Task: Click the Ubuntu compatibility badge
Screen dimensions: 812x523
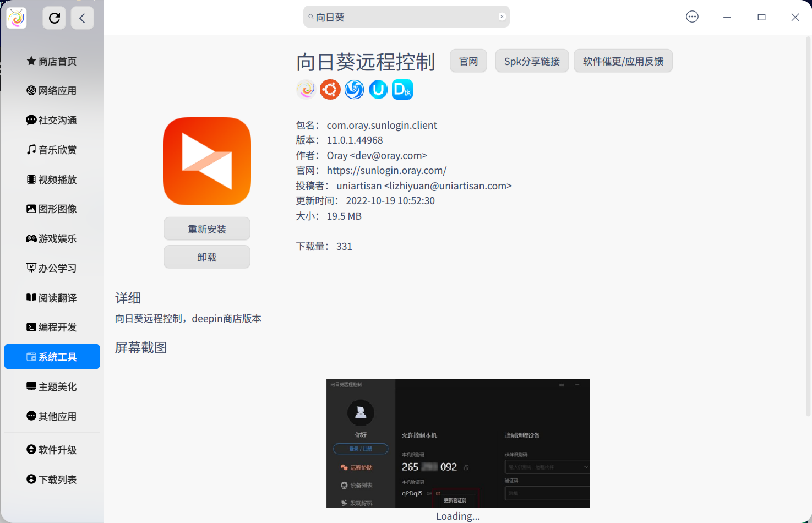Action: pos(330,89)
